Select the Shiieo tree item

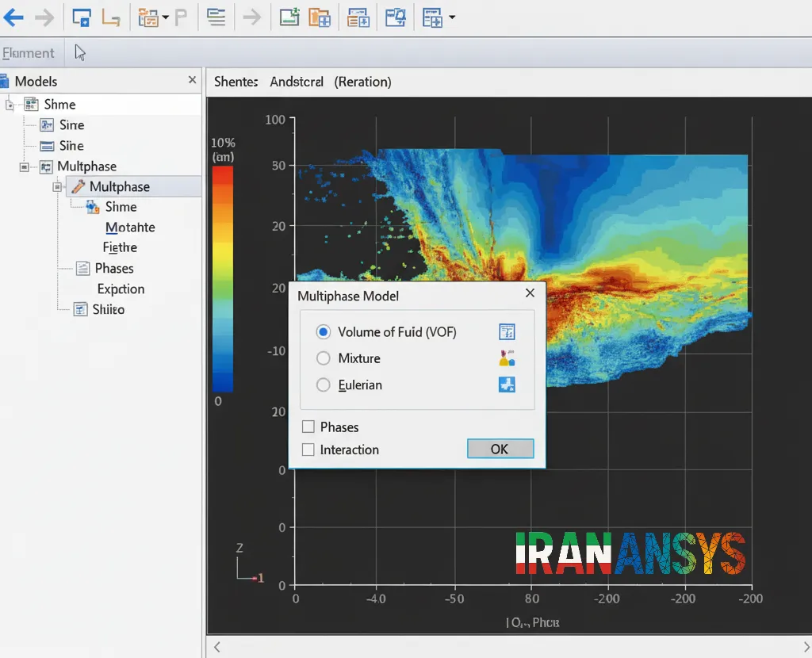108,310
